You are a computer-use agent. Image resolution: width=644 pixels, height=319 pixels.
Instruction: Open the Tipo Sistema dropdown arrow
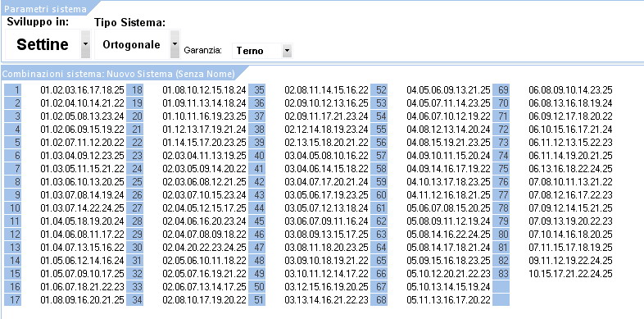tap(175, 44)
